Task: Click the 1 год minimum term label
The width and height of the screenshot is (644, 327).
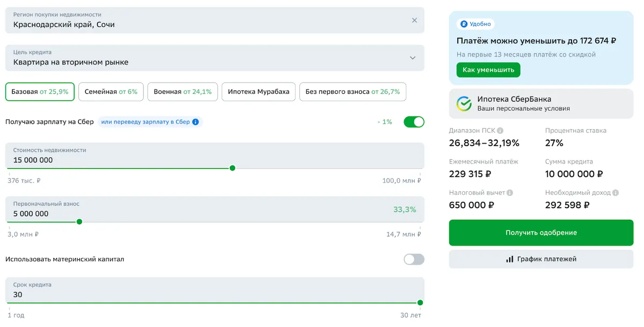Action: tap(16, 315)
